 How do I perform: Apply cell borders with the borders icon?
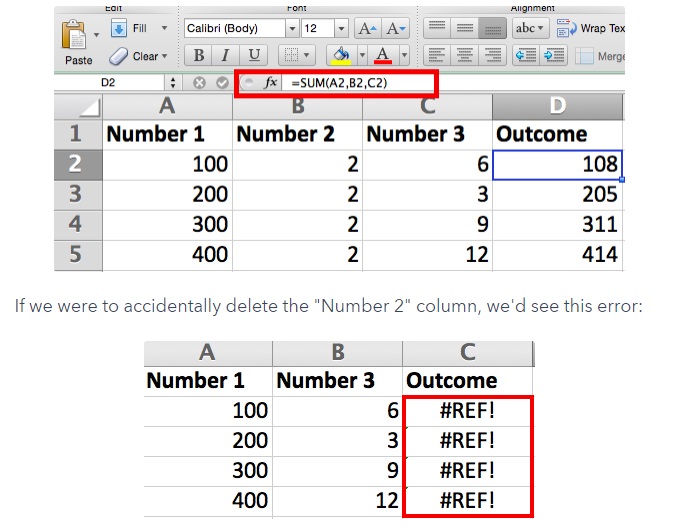290,55
